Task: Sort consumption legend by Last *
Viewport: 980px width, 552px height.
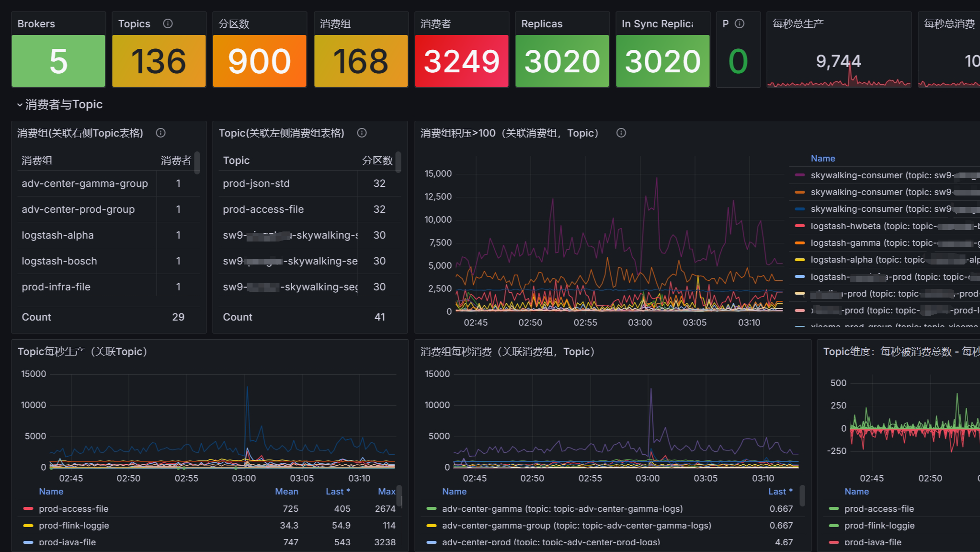Action: (780, 492)
